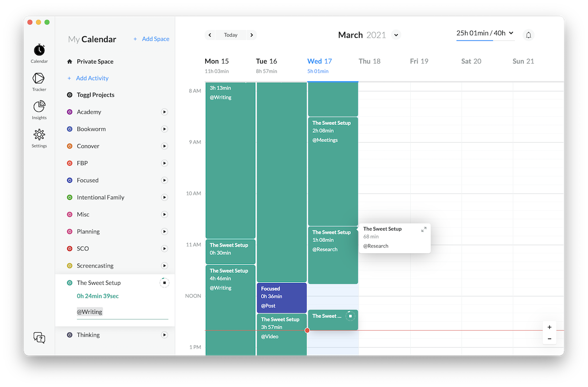Screen dimensions: 588x387
Task: Select the Sun 21 day header
Action: click(523, 61)
